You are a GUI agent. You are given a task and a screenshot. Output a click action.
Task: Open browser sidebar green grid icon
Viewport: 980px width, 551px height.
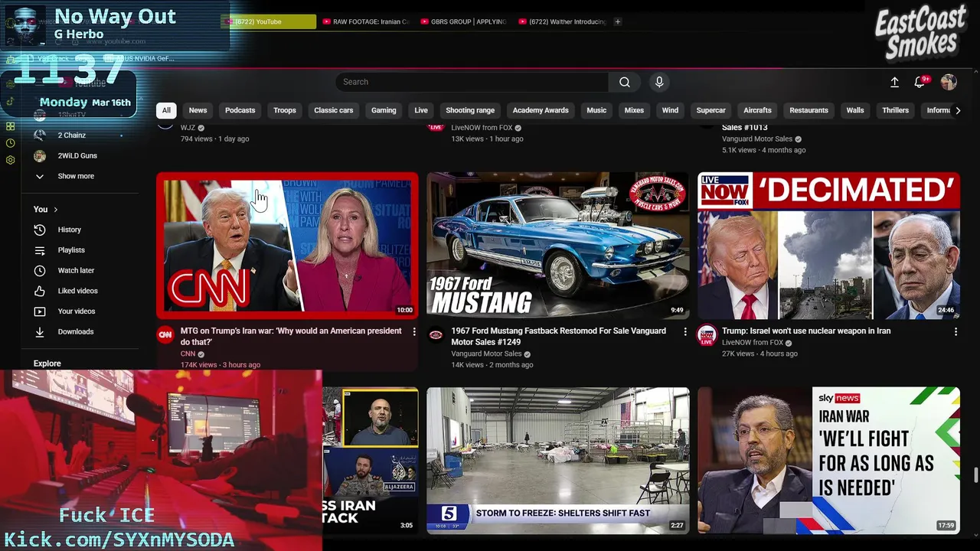10,126
